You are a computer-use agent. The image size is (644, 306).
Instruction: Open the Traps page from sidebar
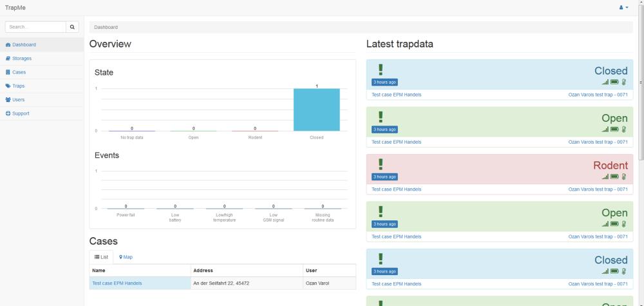pyautogui.click(x=42, y=86)
